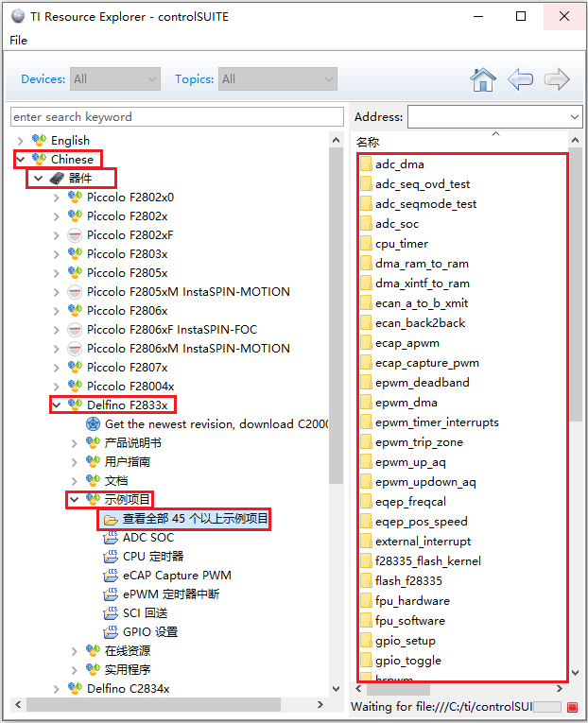Click the Piccolo F2806xF InstaSPIN-FOC disc icon
Viewport: 588px width, 723px height.
[x=75, y=330]
